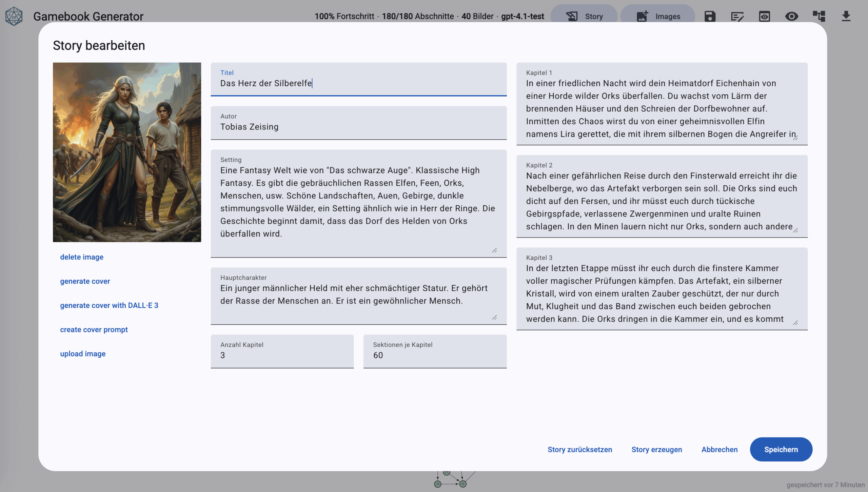Click the download arrow icon
Image resolution: width=868 pixels, height=492 pixels.
846,16
